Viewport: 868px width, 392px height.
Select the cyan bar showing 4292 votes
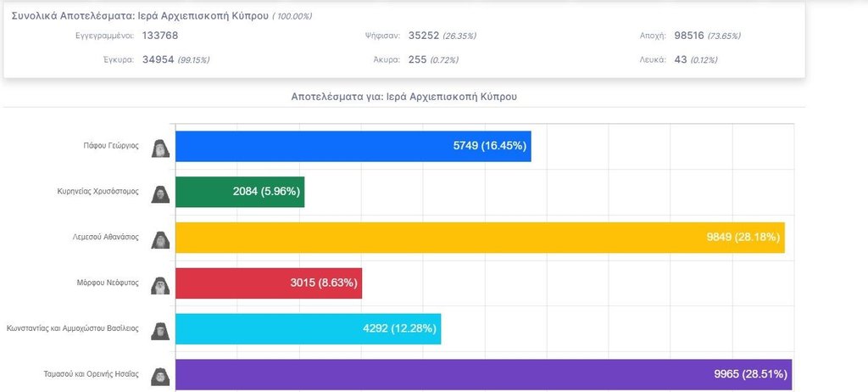pos(309,329)
